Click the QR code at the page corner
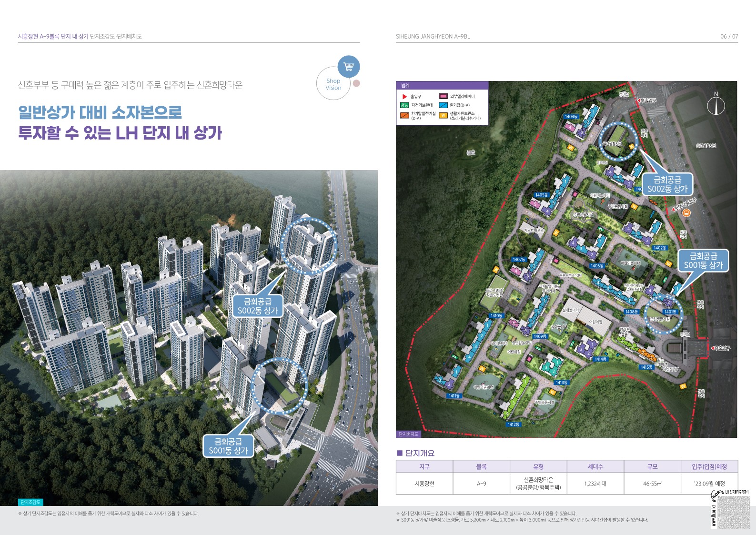756x535 pixels. (x=733, y=512)
